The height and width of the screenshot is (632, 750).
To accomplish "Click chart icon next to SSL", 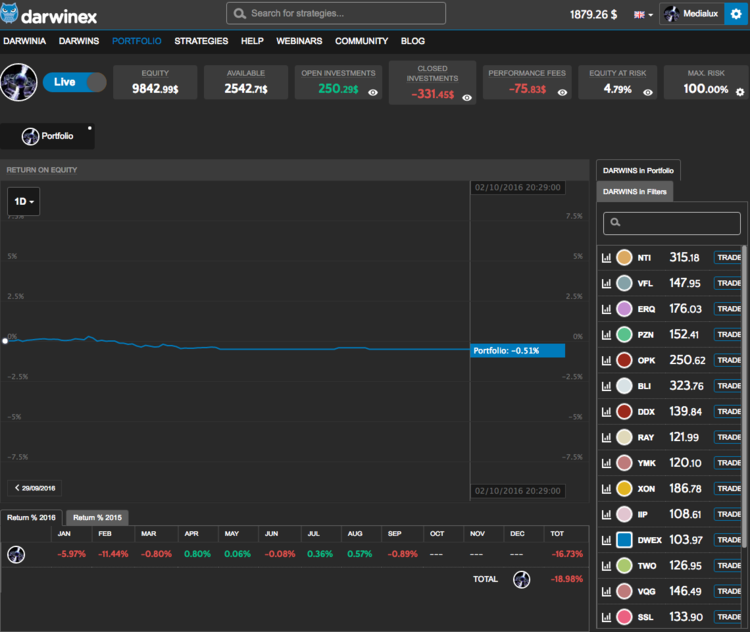I will [x=606, y=617].
